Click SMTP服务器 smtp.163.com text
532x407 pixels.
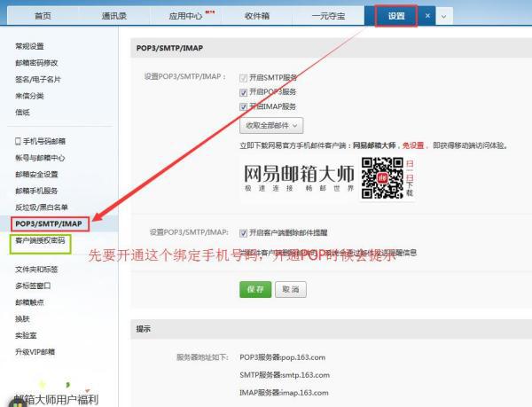(285, 375)
